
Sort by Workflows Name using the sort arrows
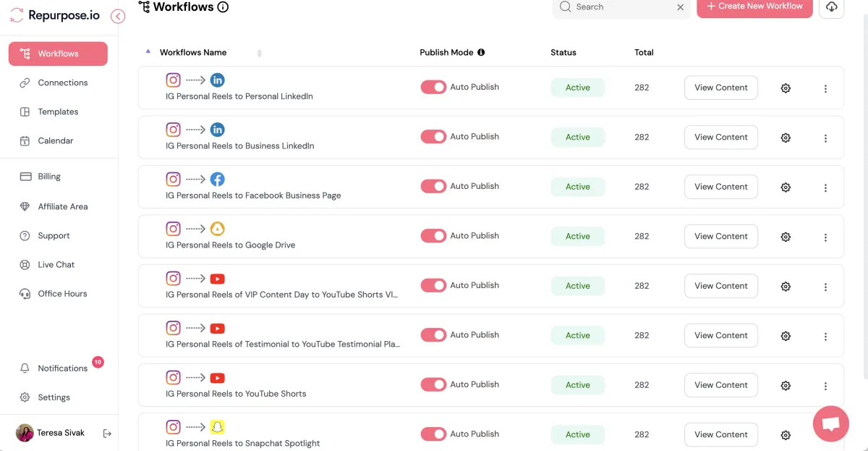pos(259,53)
